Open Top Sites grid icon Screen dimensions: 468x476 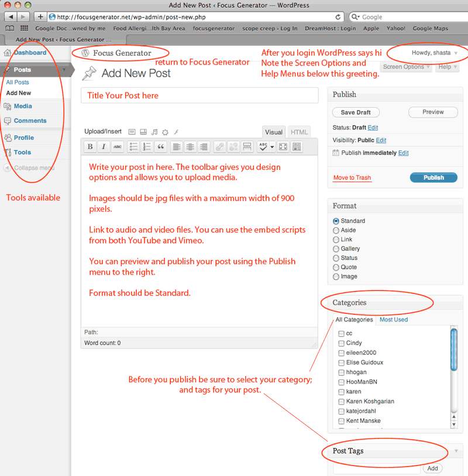pos(24,28)
